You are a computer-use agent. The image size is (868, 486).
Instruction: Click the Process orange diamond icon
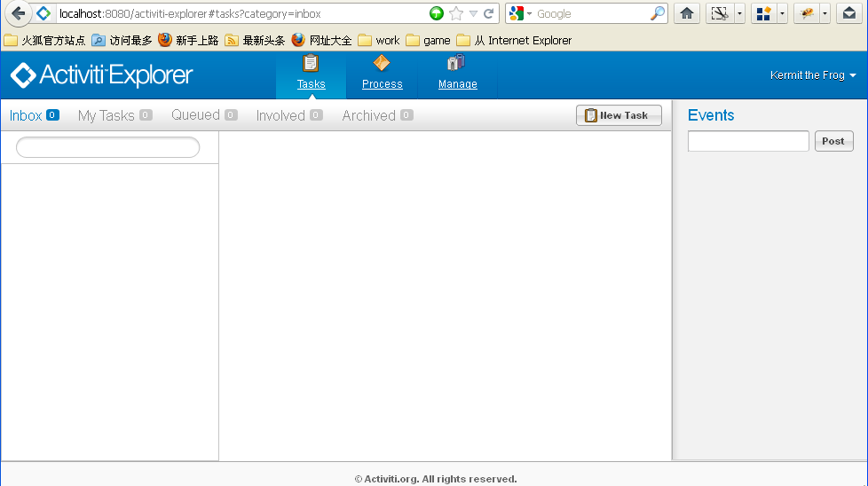point(382,63)
